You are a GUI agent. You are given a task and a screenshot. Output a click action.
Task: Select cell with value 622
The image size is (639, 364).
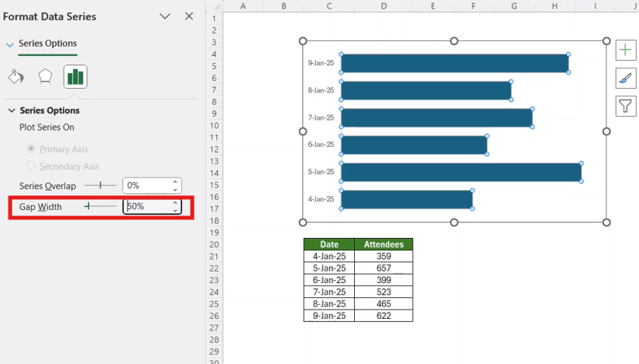[x=384, y=316]
